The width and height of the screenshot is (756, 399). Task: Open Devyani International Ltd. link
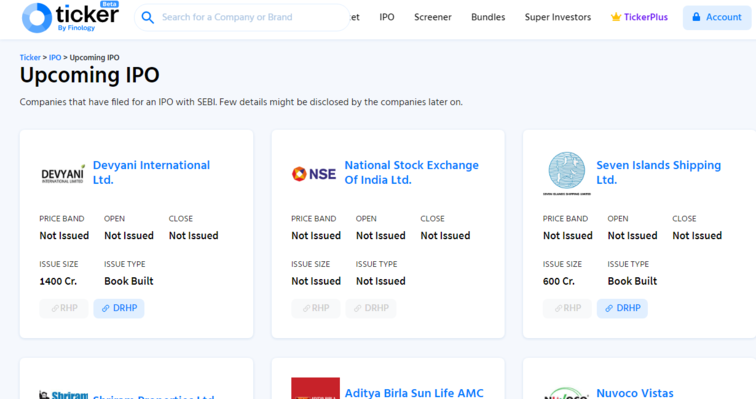coord(151,172)
